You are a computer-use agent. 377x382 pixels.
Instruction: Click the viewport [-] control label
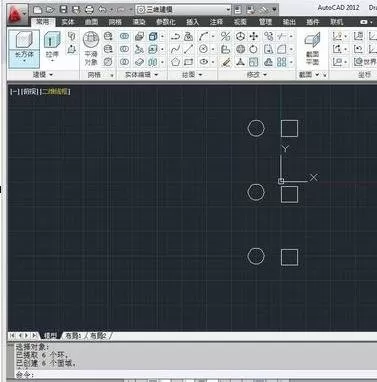coord(15,91)
